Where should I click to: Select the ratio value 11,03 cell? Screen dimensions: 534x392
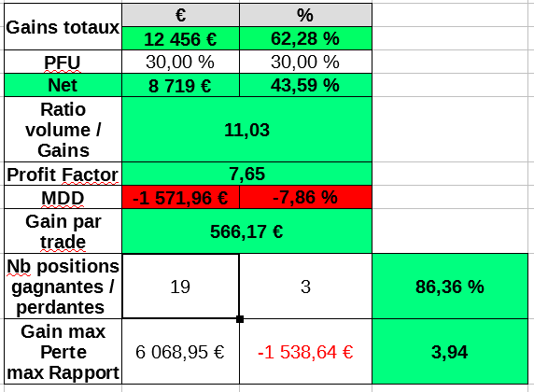tap(246, 130)
